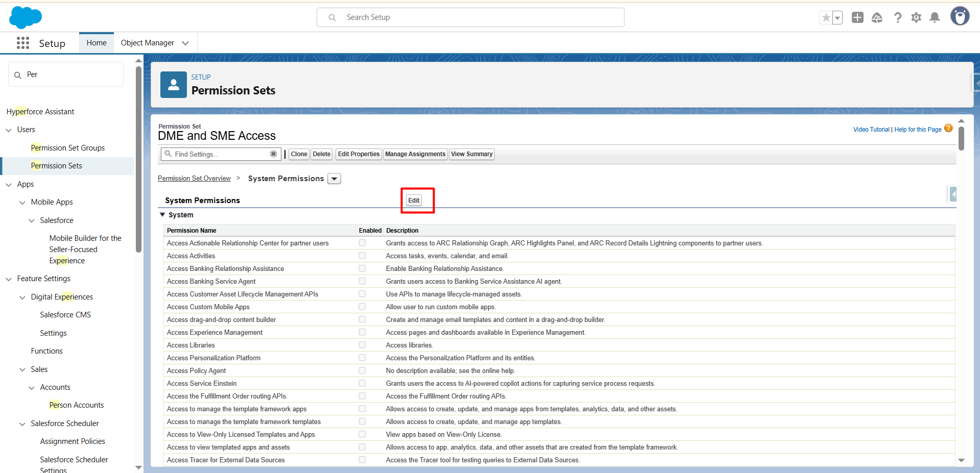The height and width of the screenshot is (473, 980).
Task: Open the favorites list dropdown arrow
Action: coord(838,18)
